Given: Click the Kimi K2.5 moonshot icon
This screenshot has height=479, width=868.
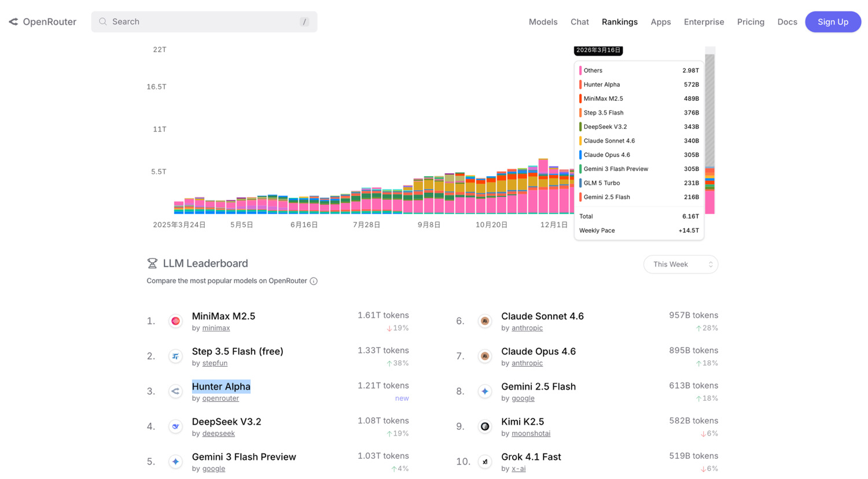Looking at the screenshot, I should coord(485,426).
